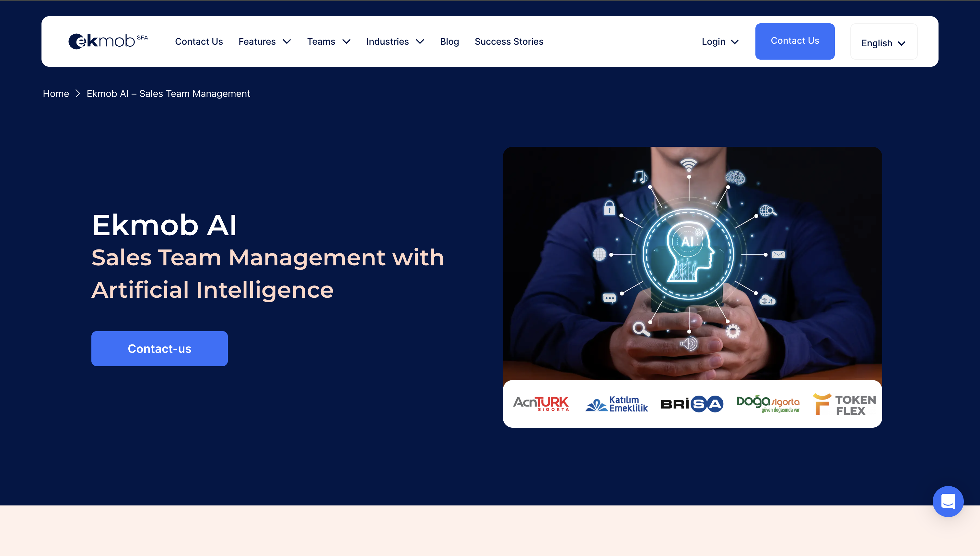Open the Industries dropdown
The image size is (980, 556).
395,41
